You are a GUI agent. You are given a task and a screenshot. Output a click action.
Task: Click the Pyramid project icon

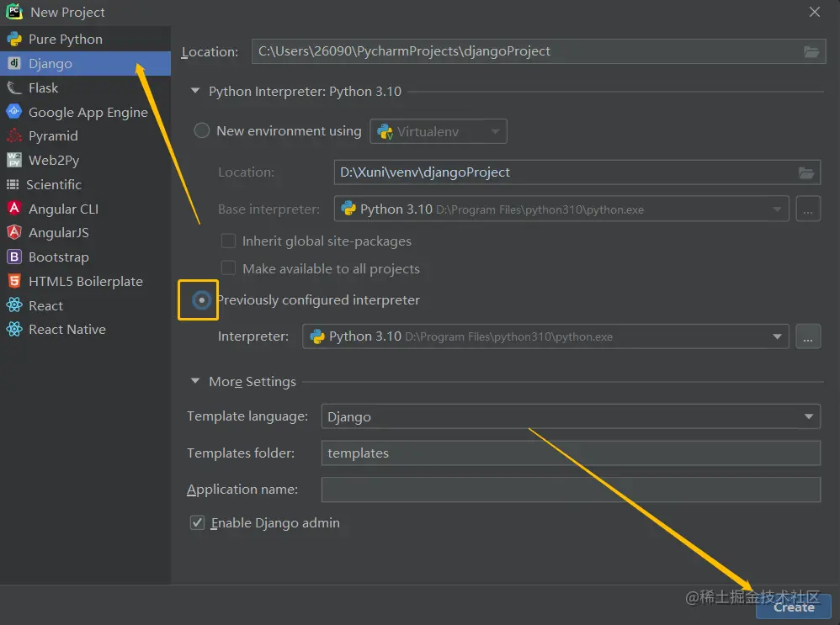tap(14, 136)
